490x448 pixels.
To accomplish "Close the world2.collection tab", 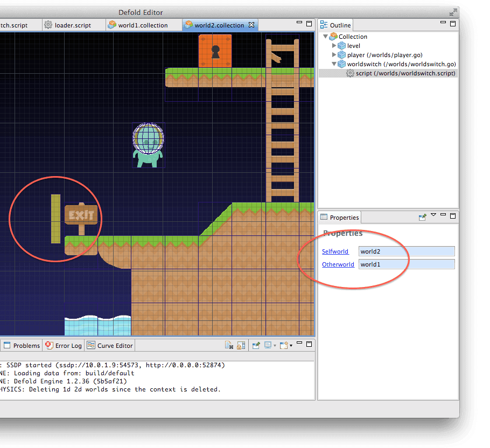I will click(x=251, y=25).
